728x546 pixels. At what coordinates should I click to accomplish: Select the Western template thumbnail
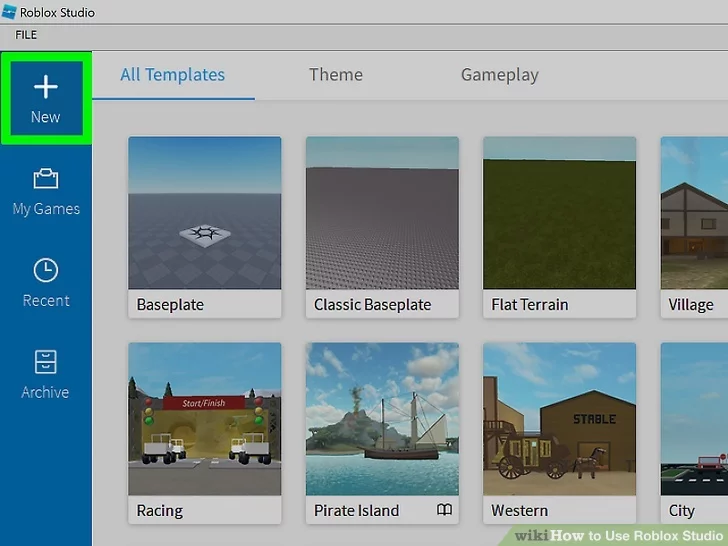559,419
